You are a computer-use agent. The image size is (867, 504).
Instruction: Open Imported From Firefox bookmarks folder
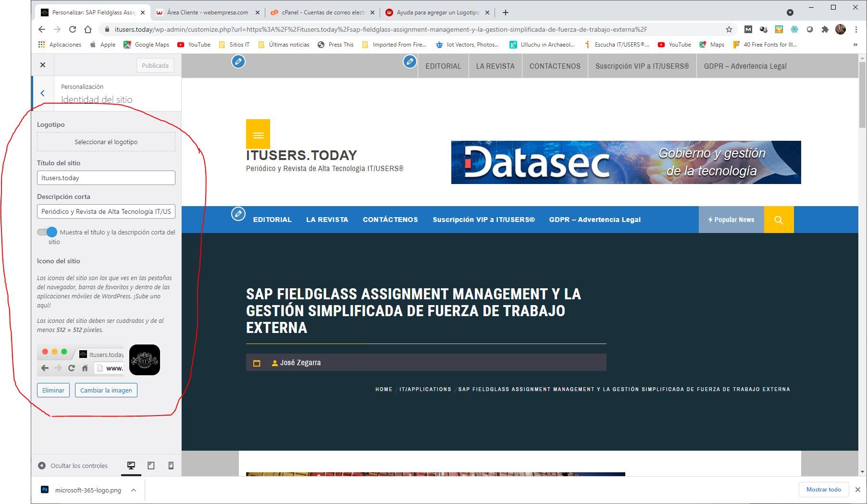click(x=394, y=44)
